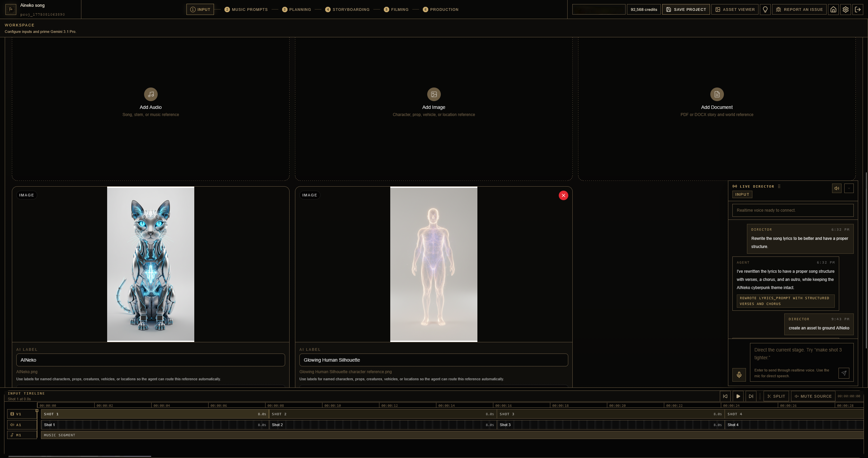The height and width of the screenshot is (458, 868).
Task: Click the INPUT badge in Live Director
Action: tap(742, 194)
